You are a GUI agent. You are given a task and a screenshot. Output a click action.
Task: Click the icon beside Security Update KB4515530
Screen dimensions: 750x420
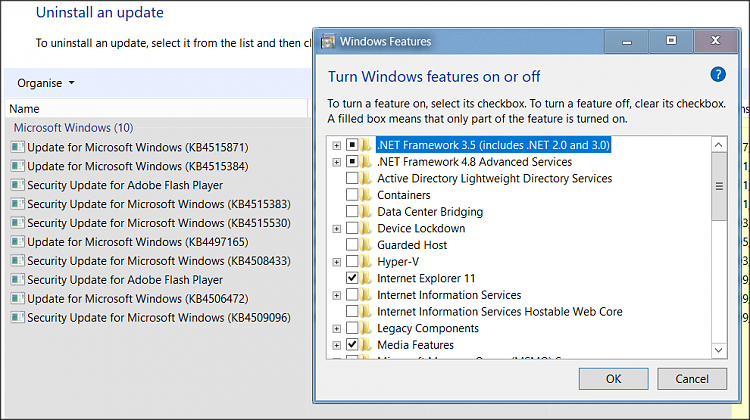pos(18,223)
